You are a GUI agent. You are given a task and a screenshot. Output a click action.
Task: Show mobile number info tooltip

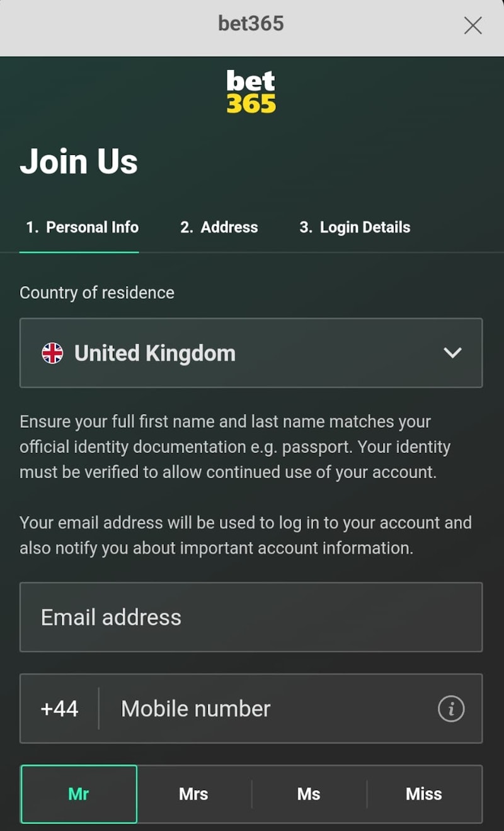[451, 709]
